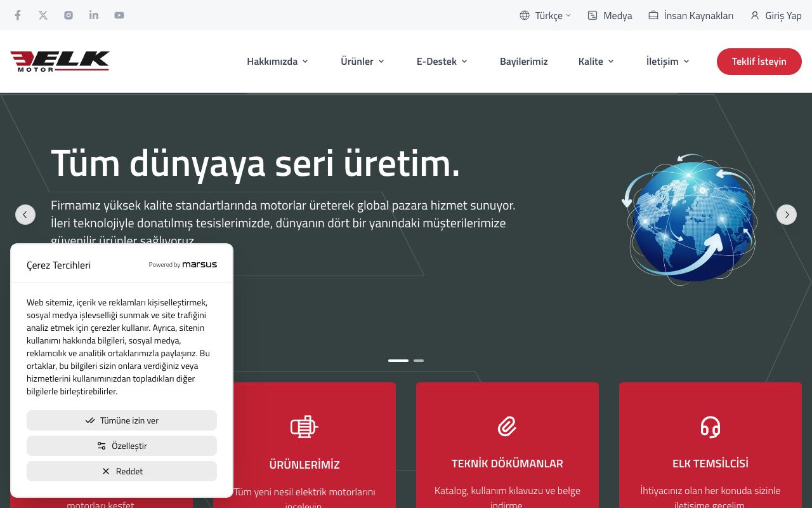Expand the Ürünler menu
Viewport: 812px width, 508px height.
pos(362,62)
